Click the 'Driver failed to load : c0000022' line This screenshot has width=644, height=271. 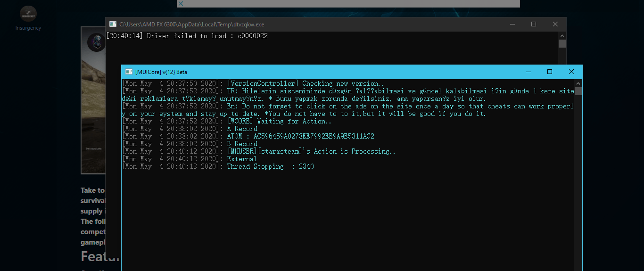coord(187,36)
